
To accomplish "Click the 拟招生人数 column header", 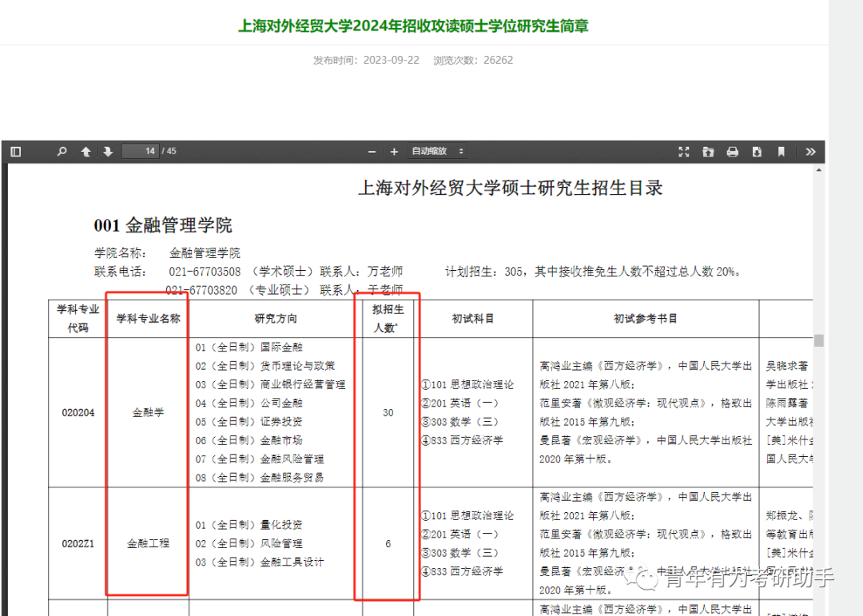I will tap(388, 319).
